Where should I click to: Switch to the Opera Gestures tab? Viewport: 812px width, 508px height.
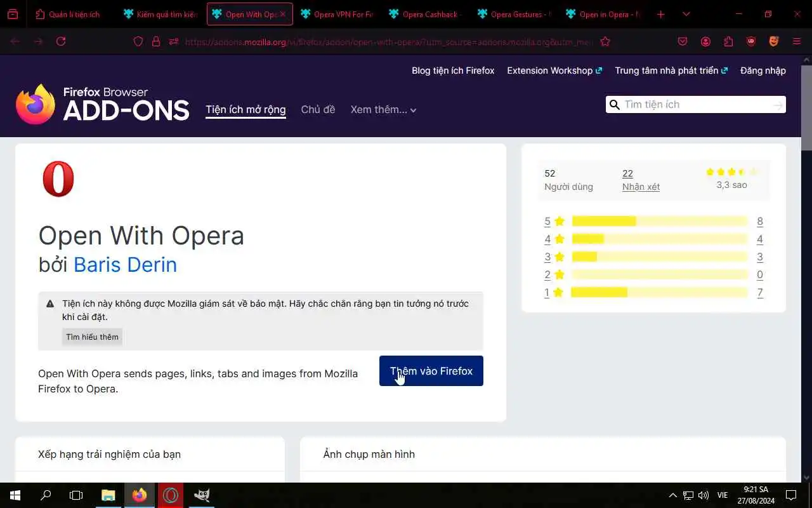(x=514, y=14)
